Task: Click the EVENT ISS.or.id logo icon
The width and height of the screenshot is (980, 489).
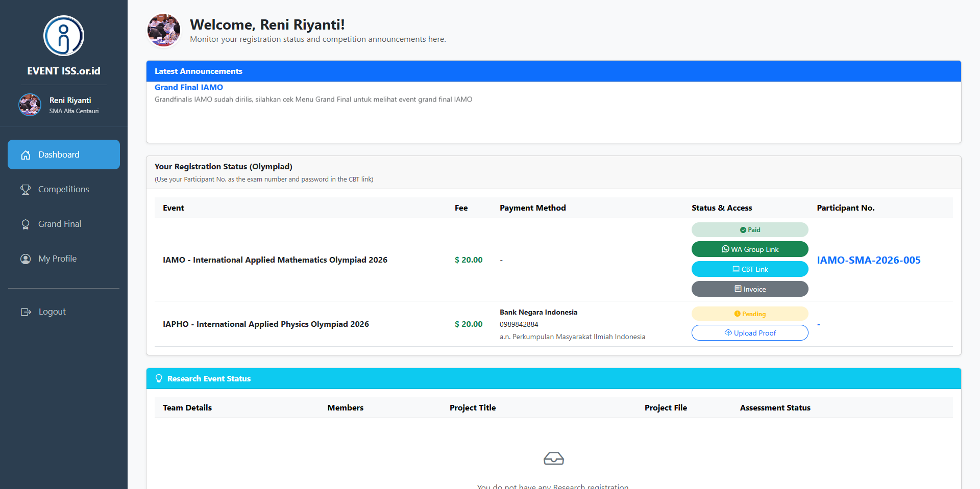Action: click(x=64, y=36)
